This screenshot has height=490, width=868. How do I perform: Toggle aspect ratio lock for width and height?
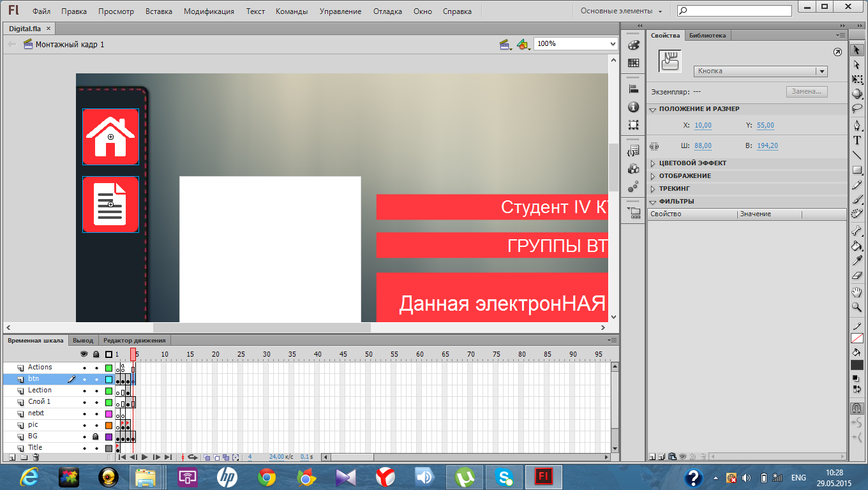(654, 145)
